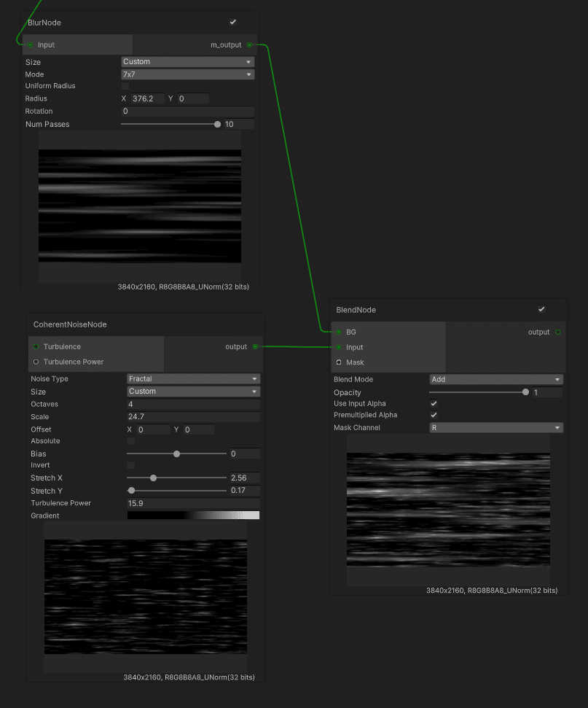588x708 pixels.
Task: Click the BlendNode preview image
Action: 449,510
